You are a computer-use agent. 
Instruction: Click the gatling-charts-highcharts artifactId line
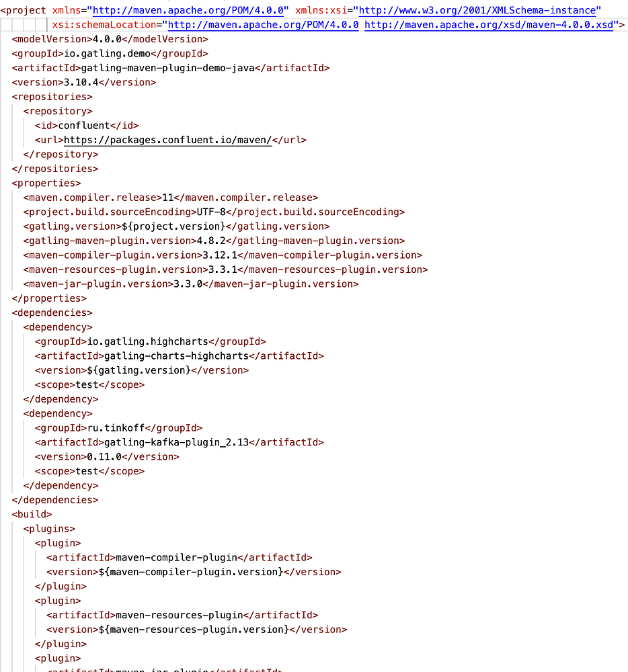pyautogui.click(x=179, y=356)
